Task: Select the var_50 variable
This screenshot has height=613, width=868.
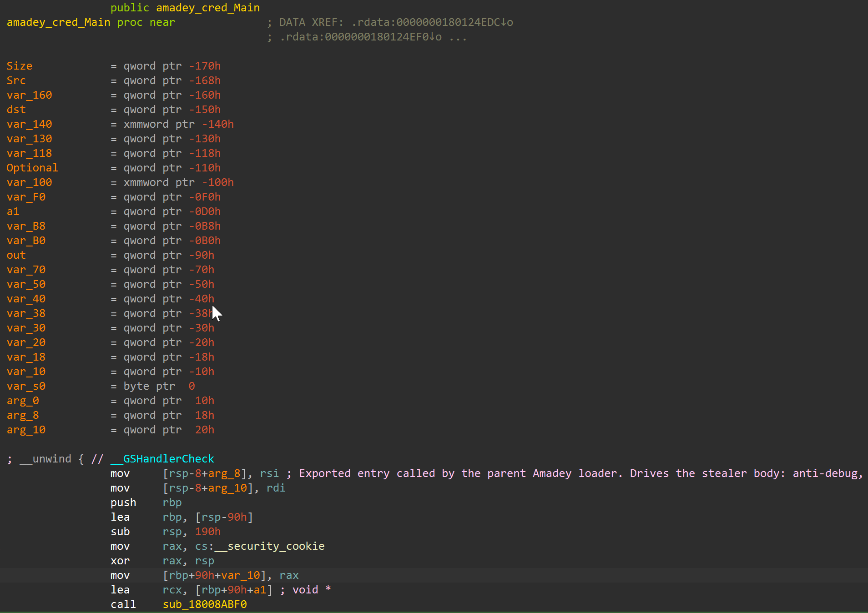Action: click(x=26, y=284)
